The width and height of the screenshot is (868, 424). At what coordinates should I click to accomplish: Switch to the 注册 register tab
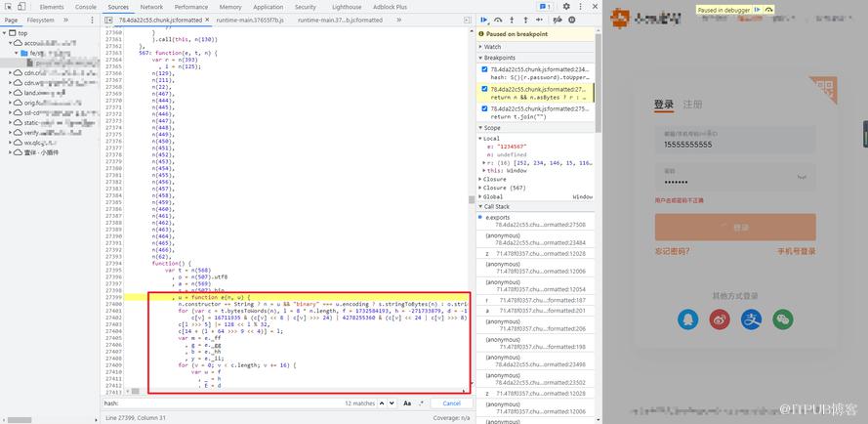692,105
